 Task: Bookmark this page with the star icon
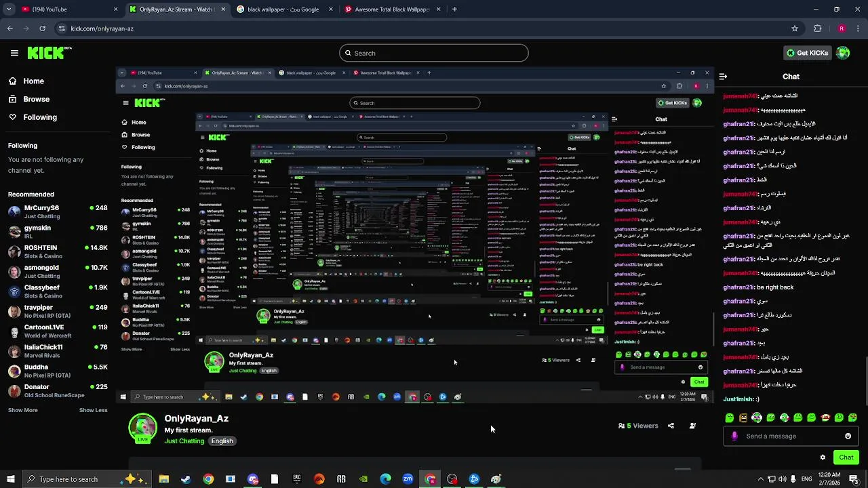coord(794,28)
